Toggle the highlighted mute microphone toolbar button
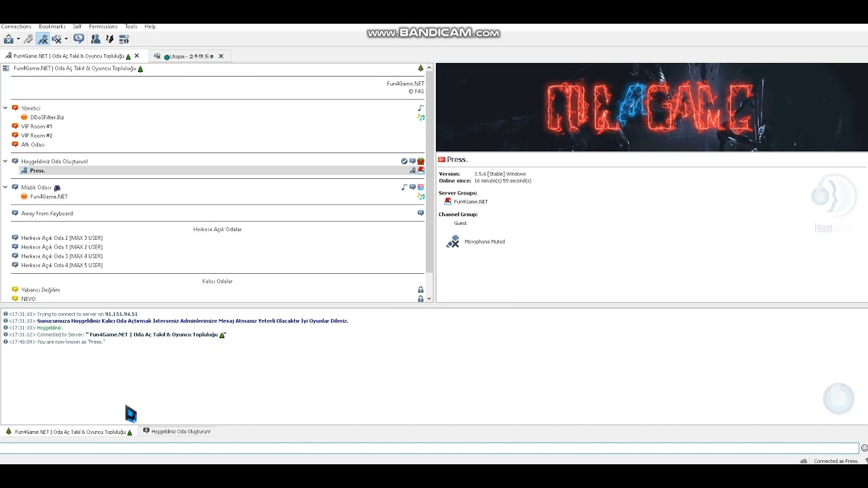The width and height of the screenshot is (868, 488). click(43, 39)
